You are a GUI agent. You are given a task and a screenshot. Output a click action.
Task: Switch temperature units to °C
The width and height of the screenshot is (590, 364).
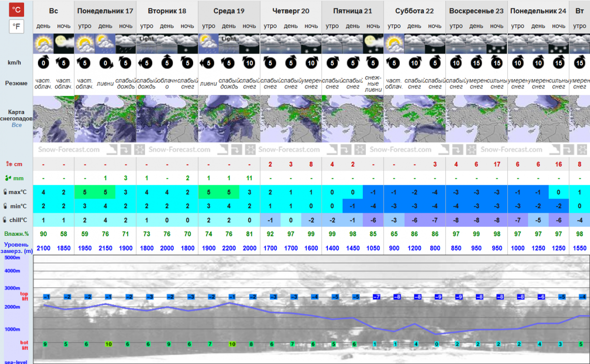tap(16, 10)
